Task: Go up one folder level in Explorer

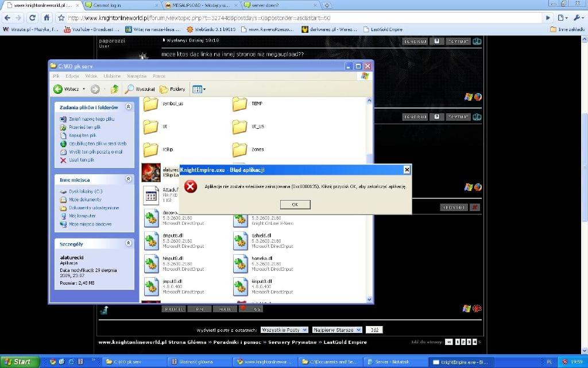Action: [x=115, y=89]
